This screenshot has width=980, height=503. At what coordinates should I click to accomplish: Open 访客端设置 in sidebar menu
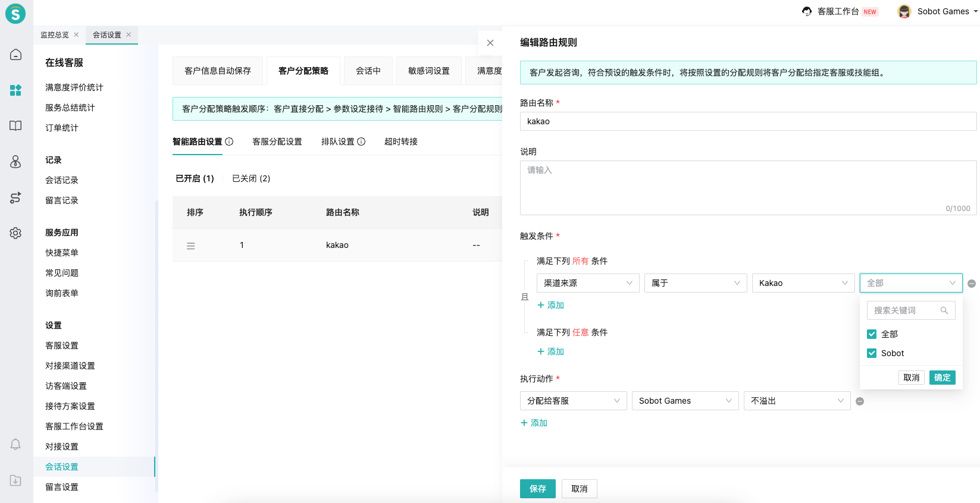click(x=66, y=386)
